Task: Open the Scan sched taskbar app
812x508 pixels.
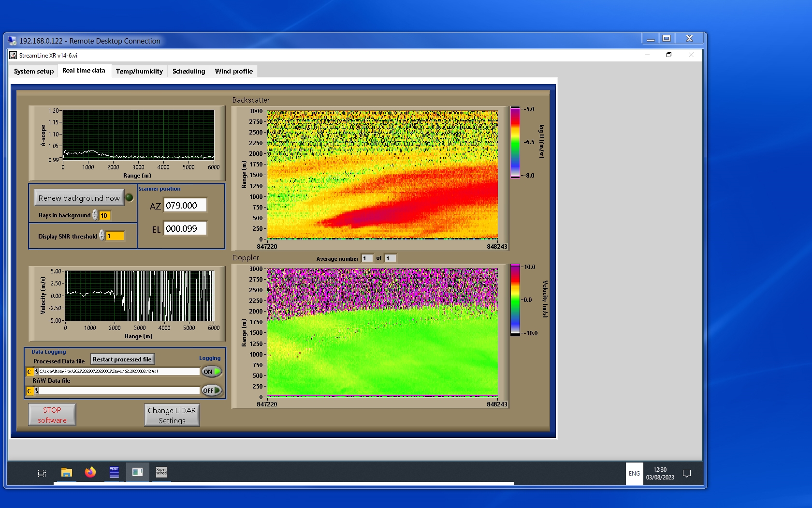Action: (x=161, y=473)
